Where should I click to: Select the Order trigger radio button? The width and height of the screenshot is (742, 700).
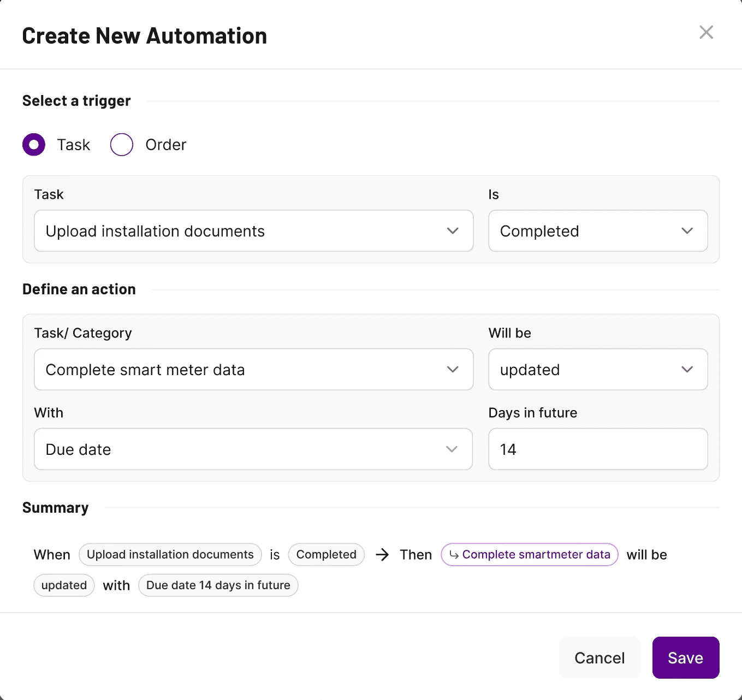pyautogui.click(x=122, y=145)
